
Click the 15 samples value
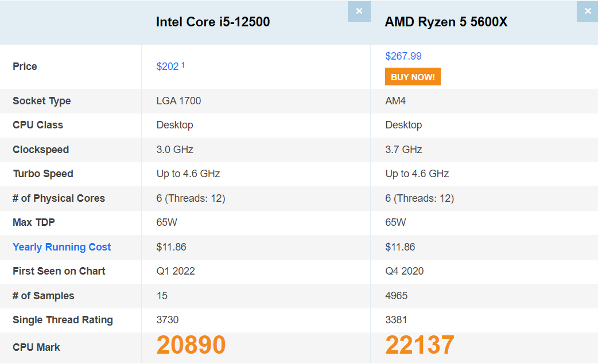[162, 296]
